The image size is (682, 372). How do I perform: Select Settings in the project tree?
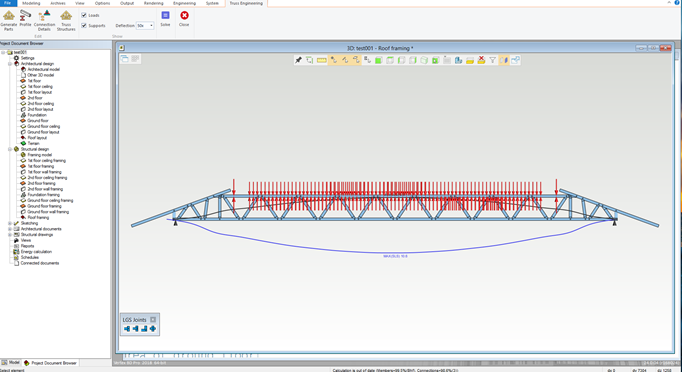27,58
